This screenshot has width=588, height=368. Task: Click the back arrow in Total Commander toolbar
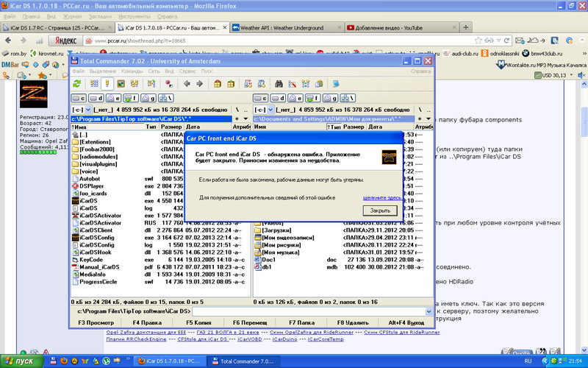[187, 84]
